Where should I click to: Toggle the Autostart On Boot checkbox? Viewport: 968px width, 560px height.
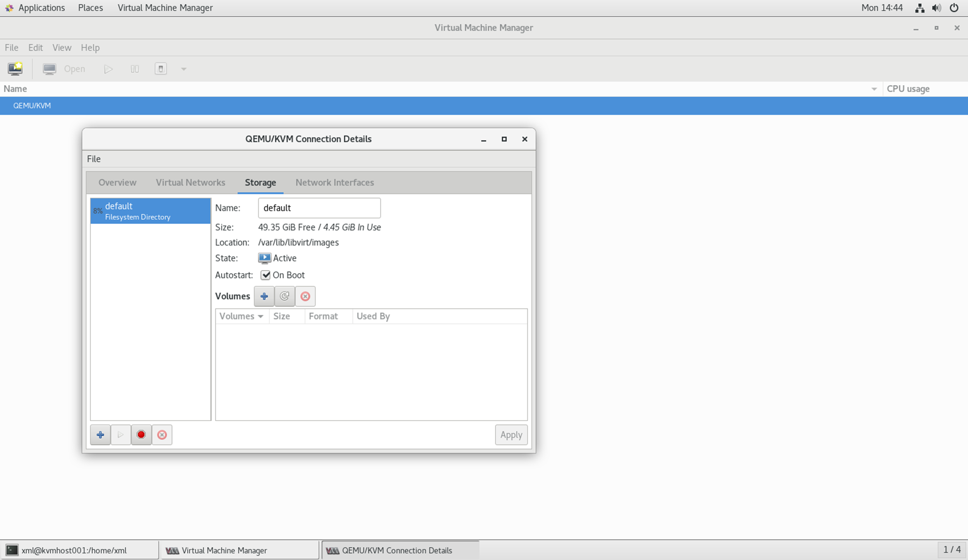click(x=265, y=275)
